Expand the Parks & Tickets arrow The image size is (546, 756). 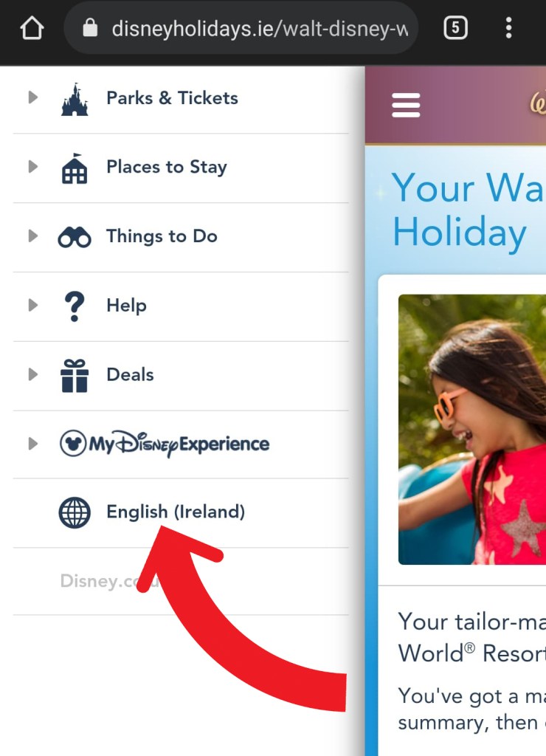32,97
